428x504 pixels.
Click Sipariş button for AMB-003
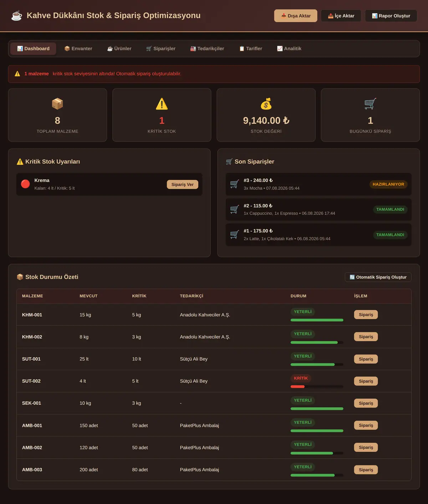coord(366,470)
